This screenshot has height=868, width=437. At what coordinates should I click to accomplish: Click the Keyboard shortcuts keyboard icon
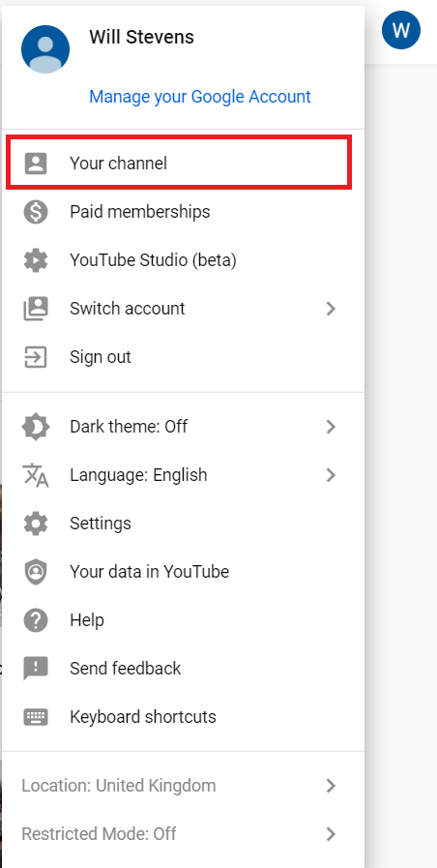tap(36, 717)
